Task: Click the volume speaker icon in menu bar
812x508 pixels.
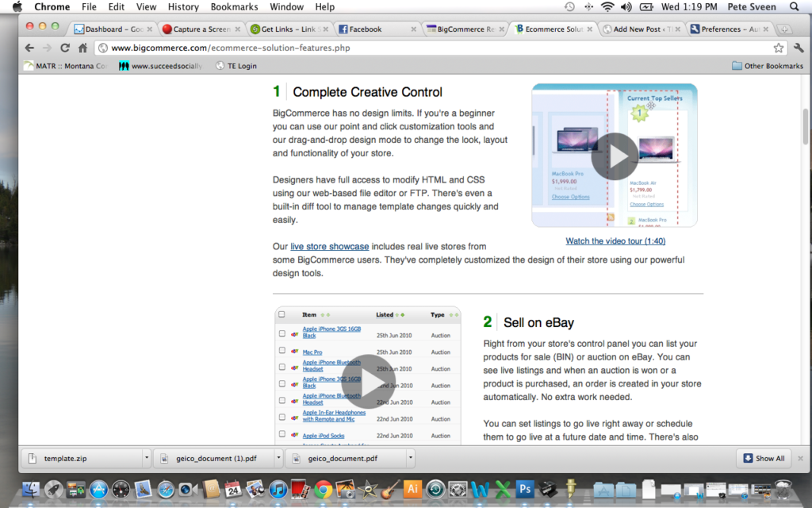Action: click(626, 6)
